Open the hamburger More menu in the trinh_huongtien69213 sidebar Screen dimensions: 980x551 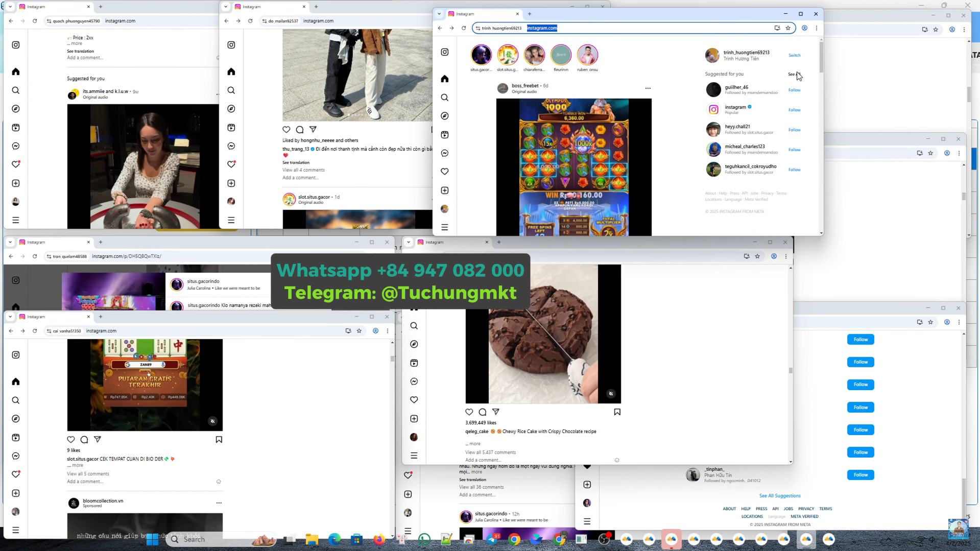(445, 227)
